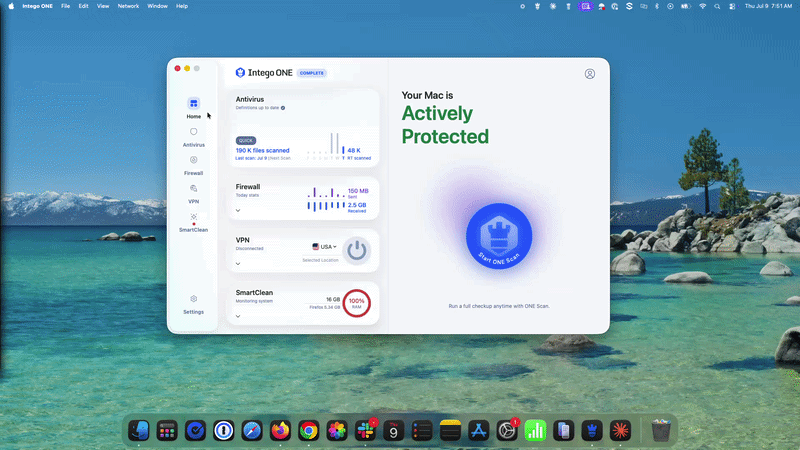The image size is (800, 450).
Task: Click the COMPLETE plan badge
Action: [312, 73]
